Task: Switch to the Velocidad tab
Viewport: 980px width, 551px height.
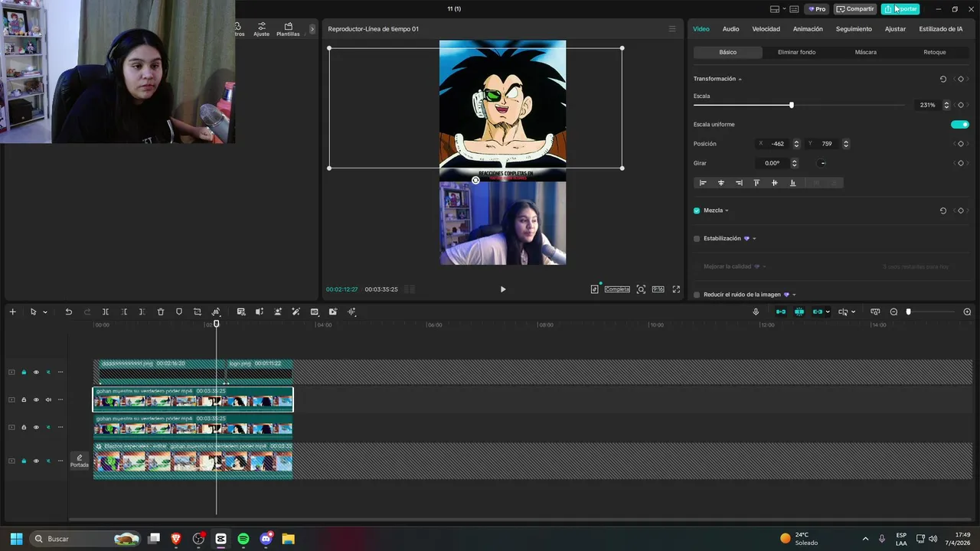Action: tap(766, 29)
